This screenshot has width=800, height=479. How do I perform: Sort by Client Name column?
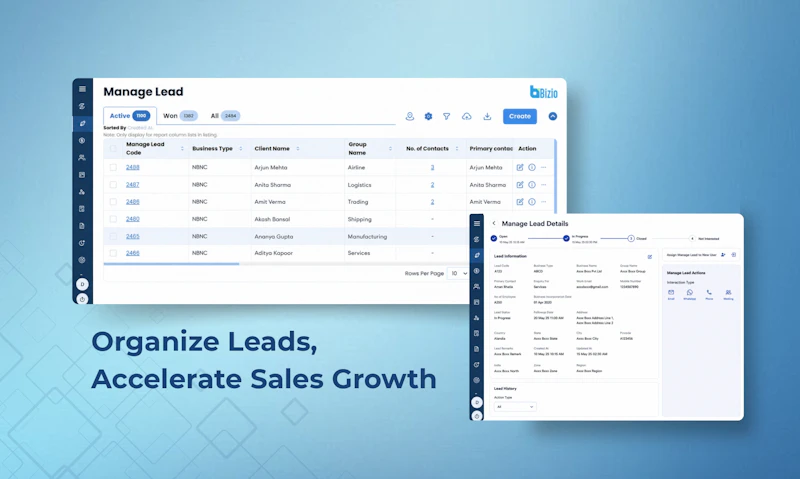298,148
